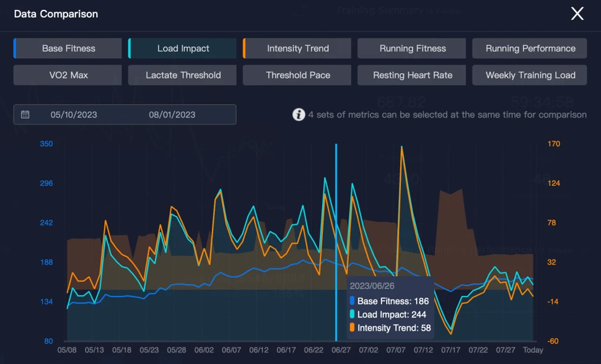Click the Today label on the x-axis
The width and height of the screenshot is (601, 364).
tap(532, 350)
